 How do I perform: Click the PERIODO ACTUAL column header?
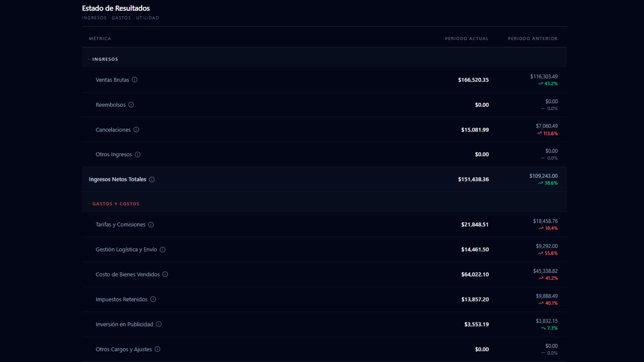(467, 39)
